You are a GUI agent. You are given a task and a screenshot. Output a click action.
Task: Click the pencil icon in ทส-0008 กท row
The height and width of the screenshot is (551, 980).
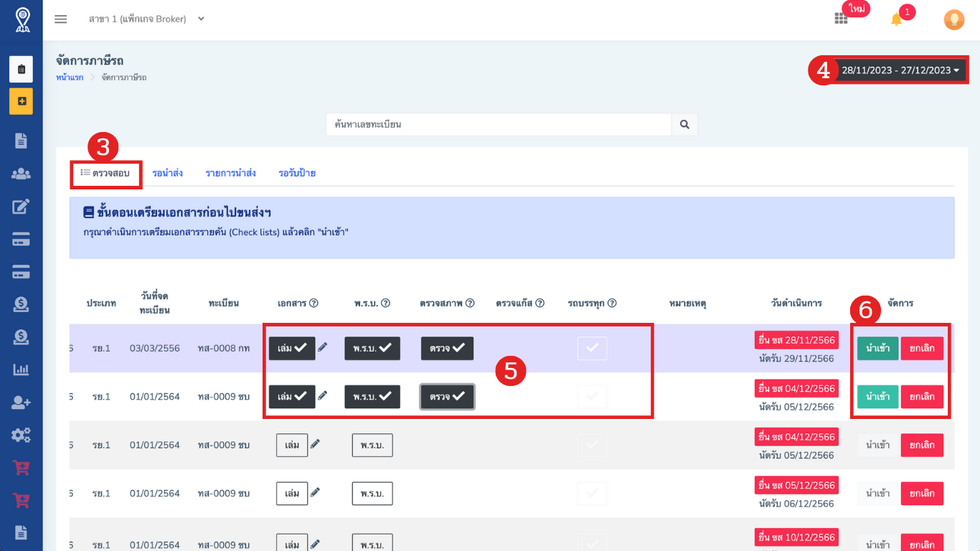pos(323,347)
